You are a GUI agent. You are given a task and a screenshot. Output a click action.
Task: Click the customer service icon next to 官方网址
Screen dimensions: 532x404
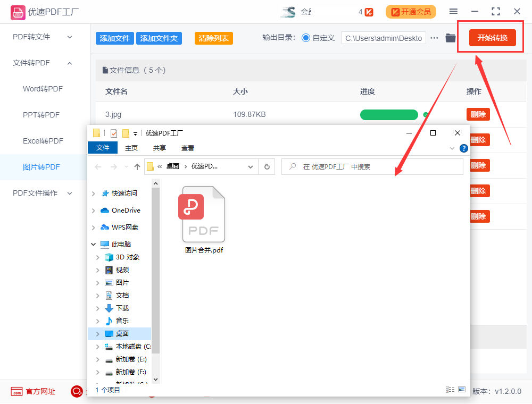click(x=77, y=391)
